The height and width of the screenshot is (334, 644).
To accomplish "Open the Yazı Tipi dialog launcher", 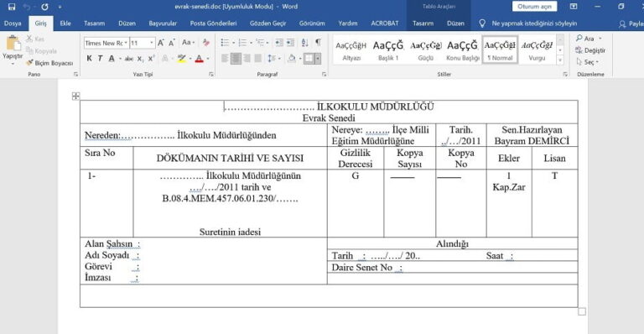I will pos(211,75).
